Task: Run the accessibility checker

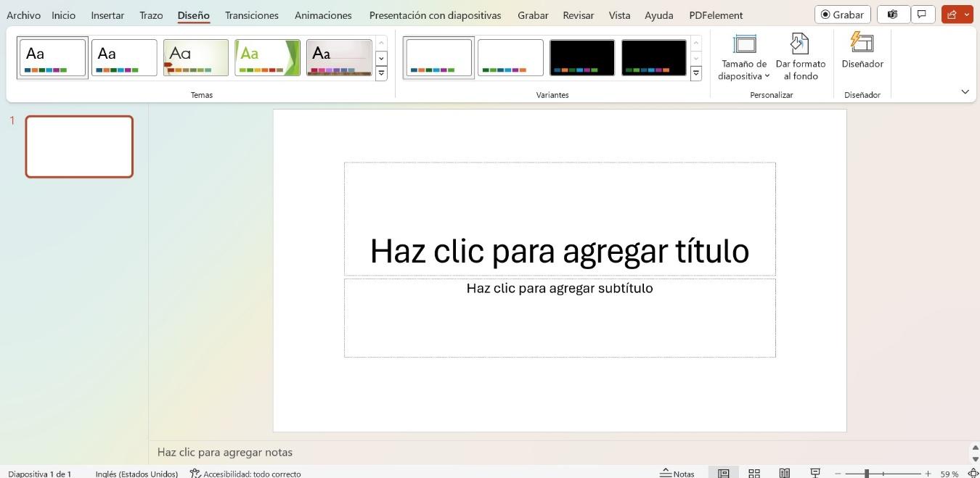Action: tap(246, 474)
